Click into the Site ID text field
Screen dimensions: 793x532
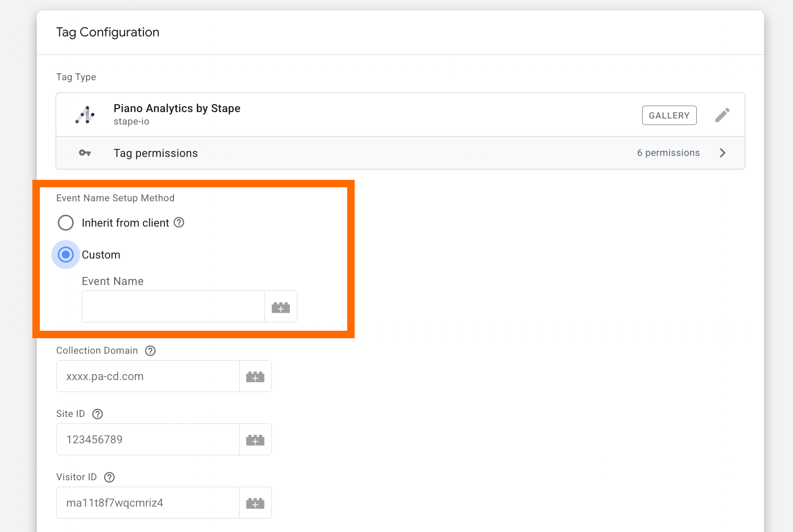148,440
